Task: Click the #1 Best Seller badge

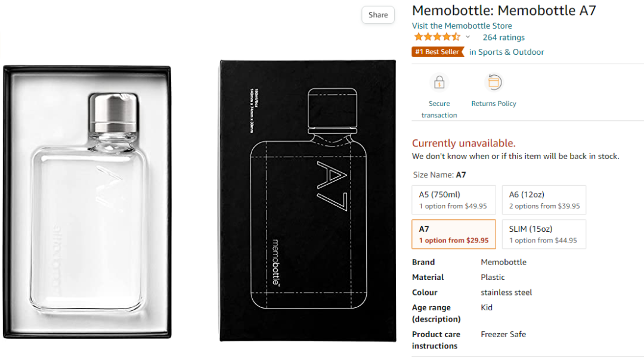Action: pos(438,52)
